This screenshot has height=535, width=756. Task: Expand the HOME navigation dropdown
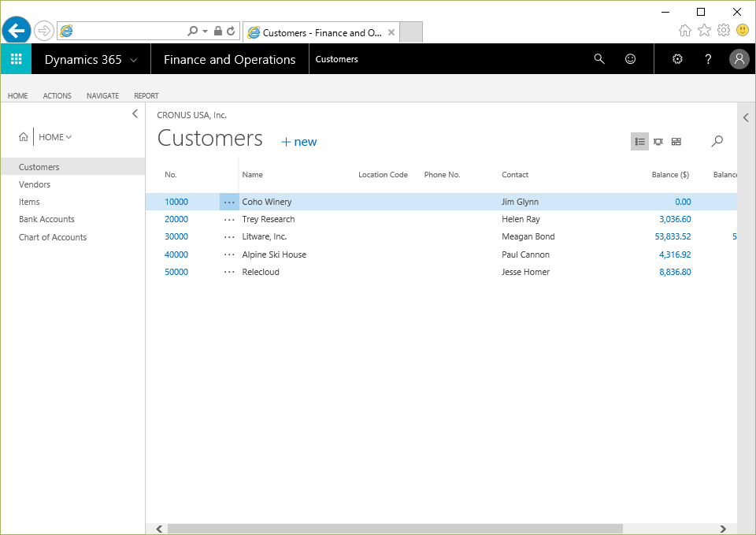pyautogui.click(x=55, y=137)
